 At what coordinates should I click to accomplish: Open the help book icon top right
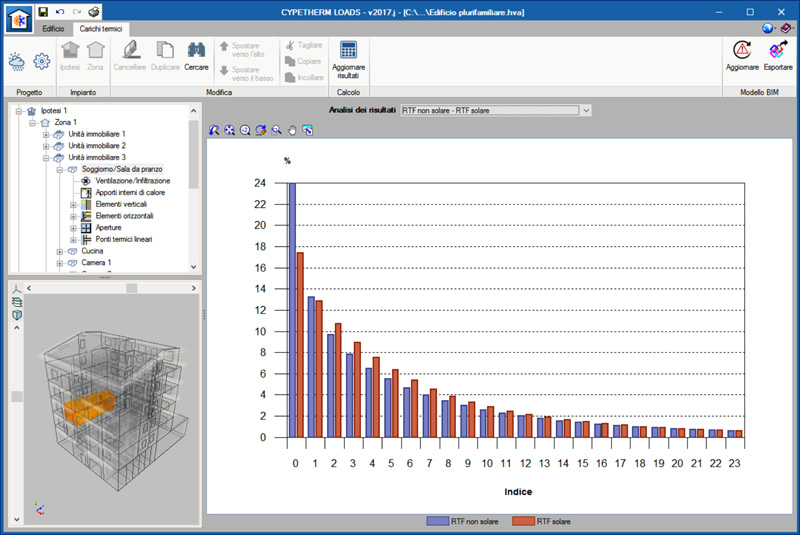[787, 29]
